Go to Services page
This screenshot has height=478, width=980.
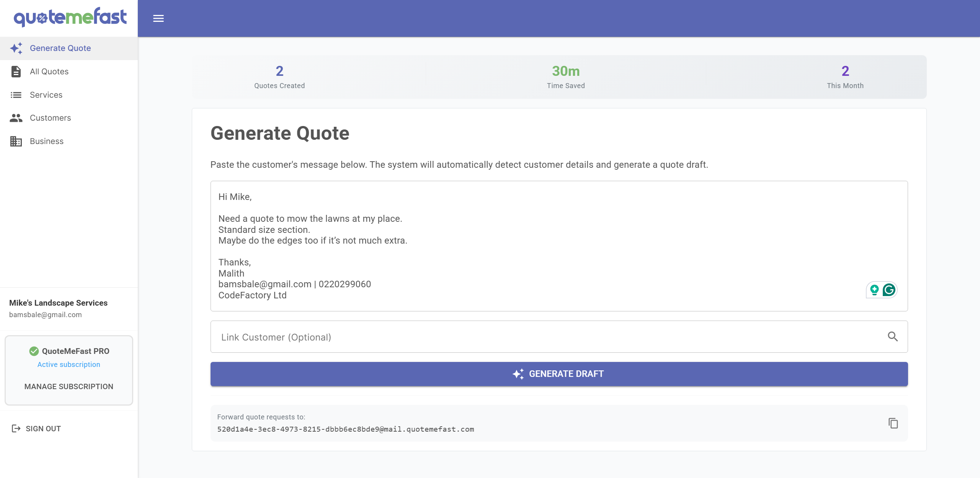click(x=69, y=95)
